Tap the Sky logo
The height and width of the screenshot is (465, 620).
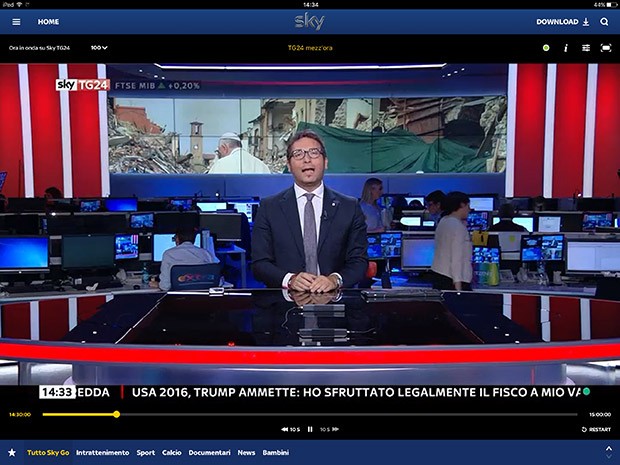point(310,21)
